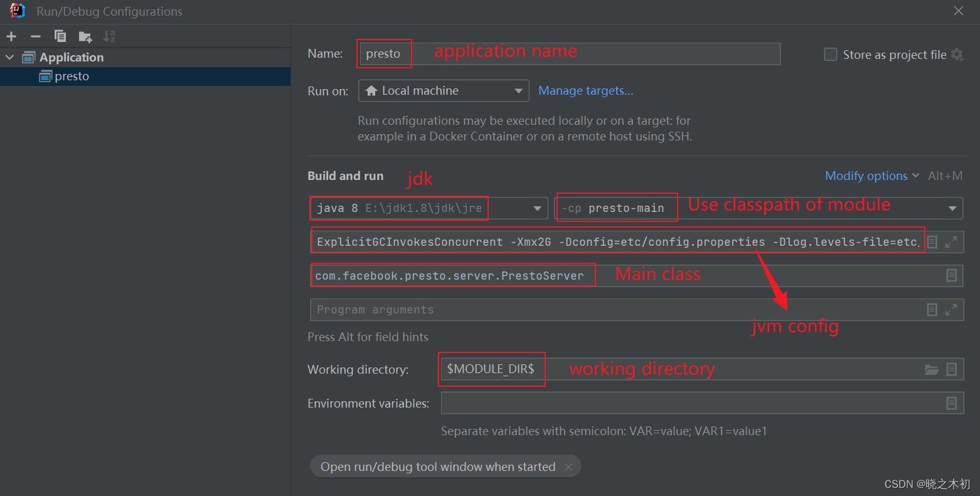Enable Store as project file
Screen dimensions: 980x496
[x=830, y=55]
